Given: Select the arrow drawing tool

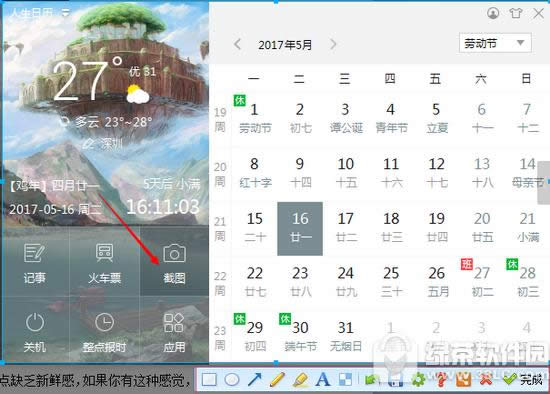Looking at the screenshot, I should tap(255, 379).
